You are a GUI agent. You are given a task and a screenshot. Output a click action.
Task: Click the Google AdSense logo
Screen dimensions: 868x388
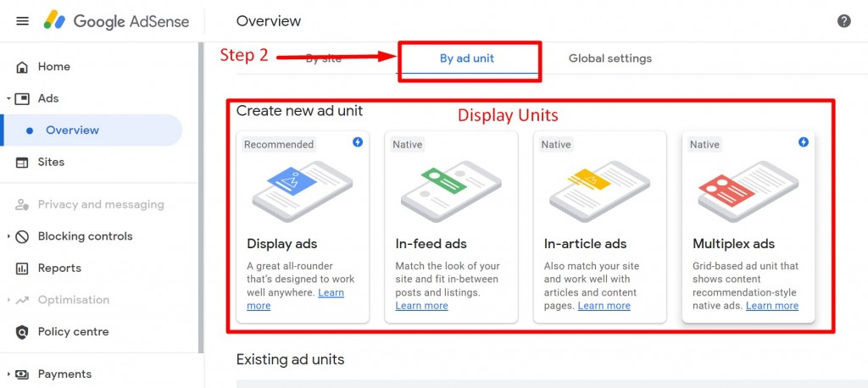(117, 21)
